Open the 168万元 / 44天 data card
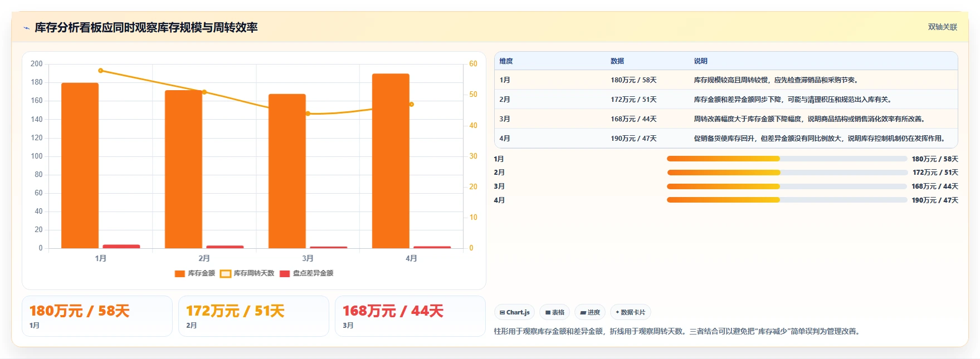 (x=410, y=316)
